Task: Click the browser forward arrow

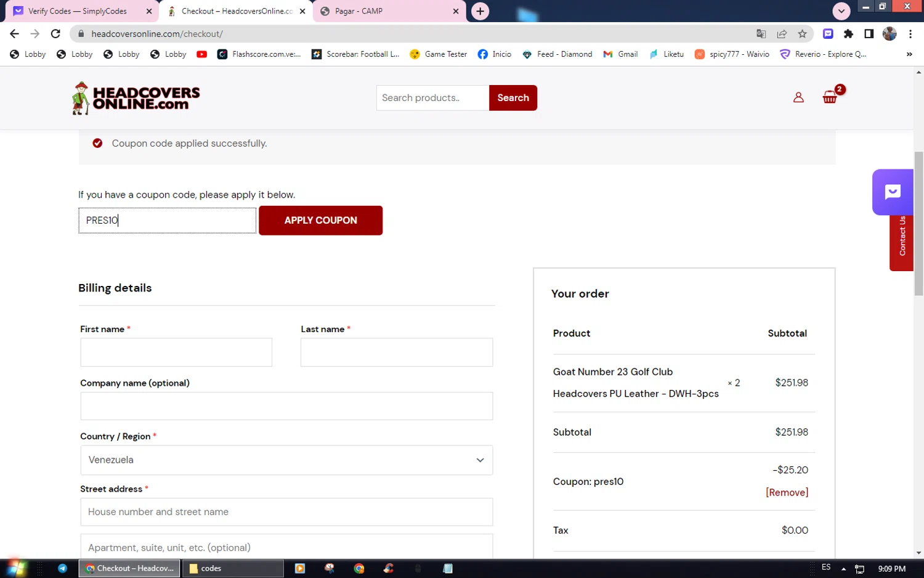Action: [34, 34]
